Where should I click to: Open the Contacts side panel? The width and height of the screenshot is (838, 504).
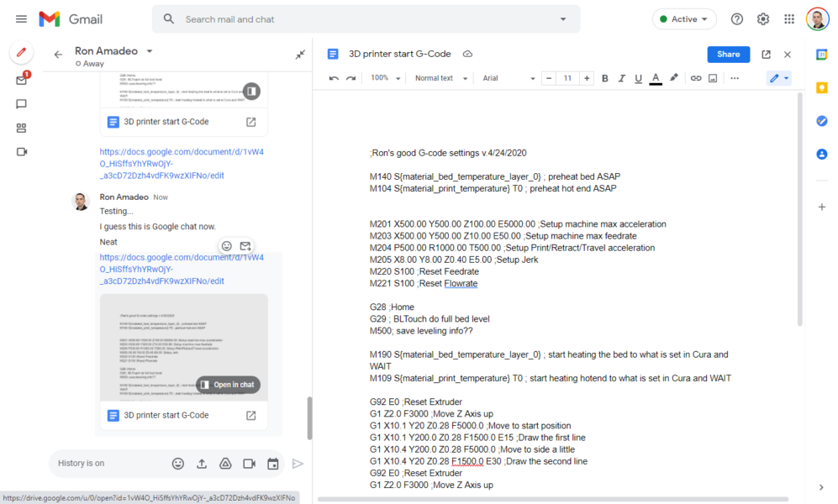point(821,155)
